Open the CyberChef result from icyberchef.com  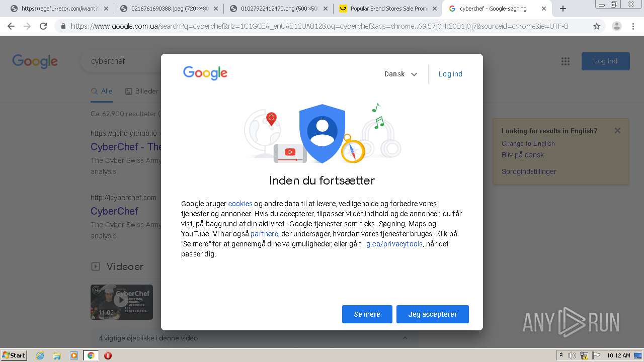click(x=114, y=211)
